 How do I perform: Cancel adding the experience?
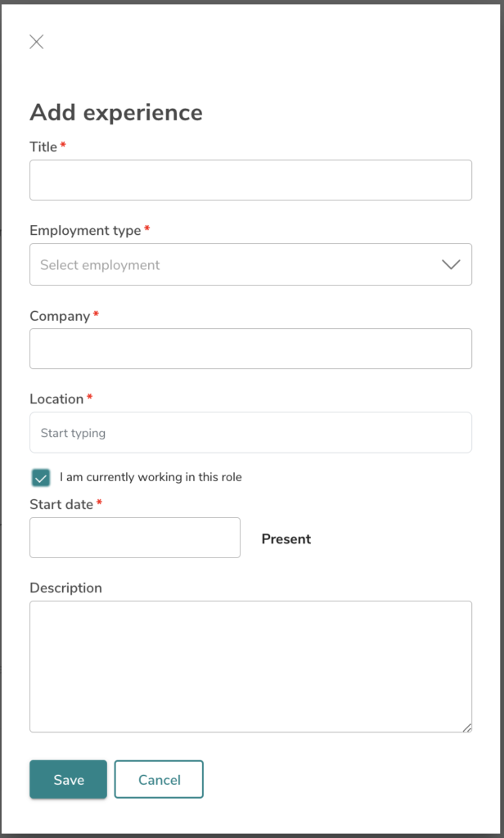tap(159, 779)
